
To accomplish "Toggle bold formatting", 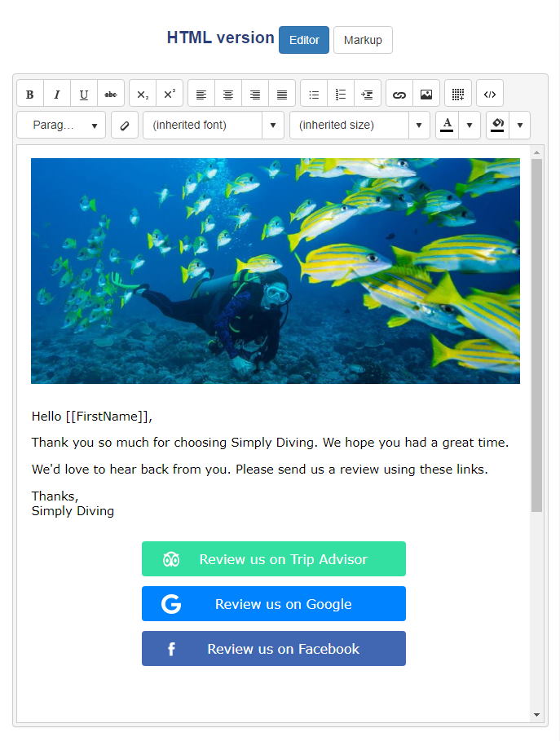I will point(30,94).
